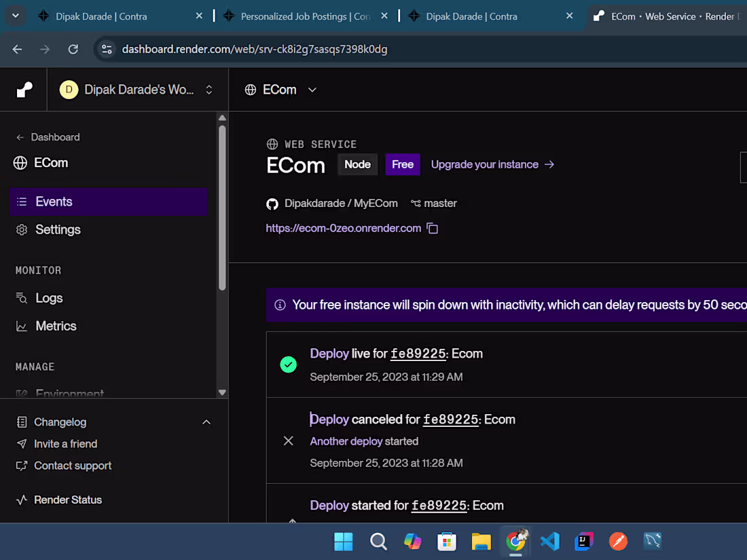
Task: Open the Dipakdarade / MyECom GitHub repository
Action: tap(341, 204)
